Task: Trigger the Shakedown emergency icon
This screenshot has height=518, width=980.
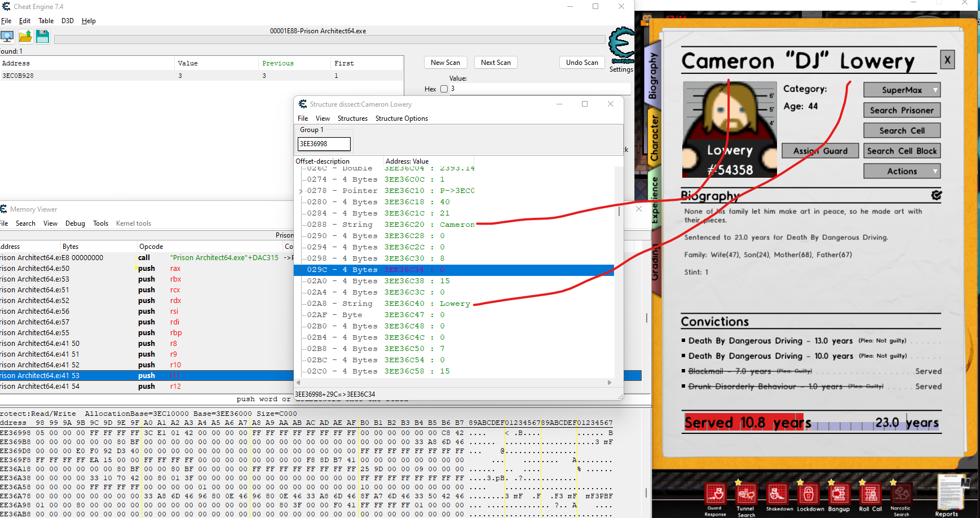Action: coord(778,494)
